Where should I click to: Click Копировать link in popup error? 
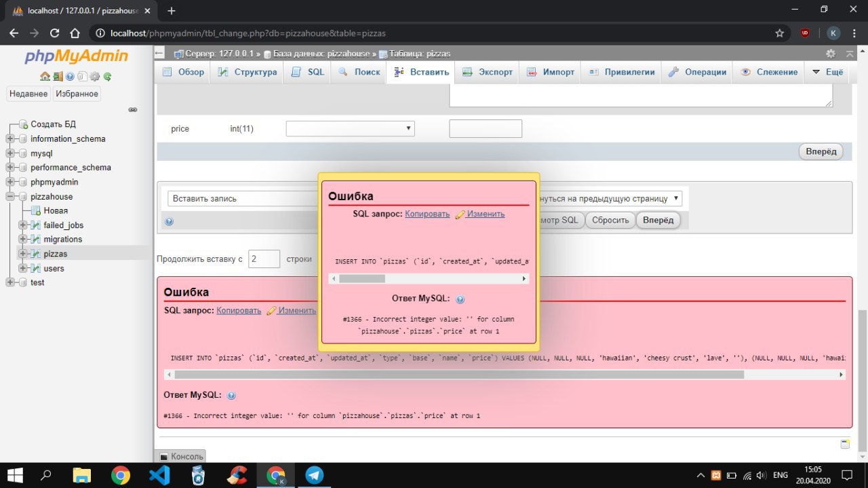[x=427, y=214]
